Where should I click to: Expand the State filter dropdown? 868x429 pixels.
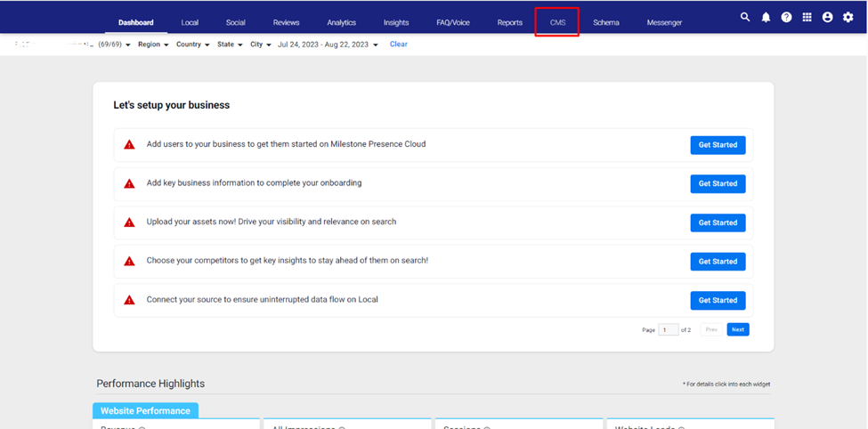tap(230, 45)
